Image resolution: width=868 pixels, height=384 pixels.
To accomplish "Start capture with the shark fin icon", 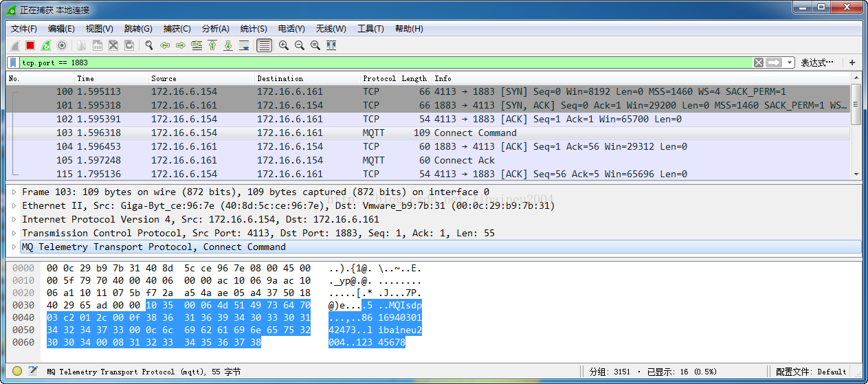I will tap(14, 45).
